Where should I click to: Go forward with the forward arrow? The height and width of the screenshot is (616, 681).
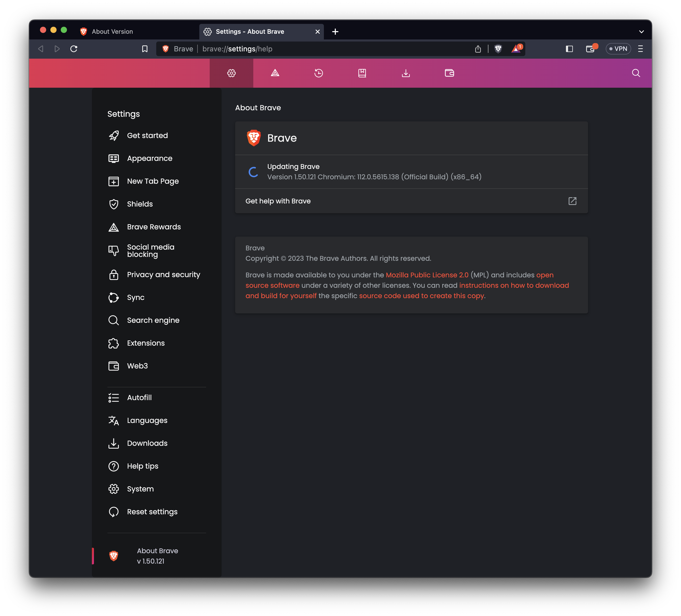[x=57, y=49]
